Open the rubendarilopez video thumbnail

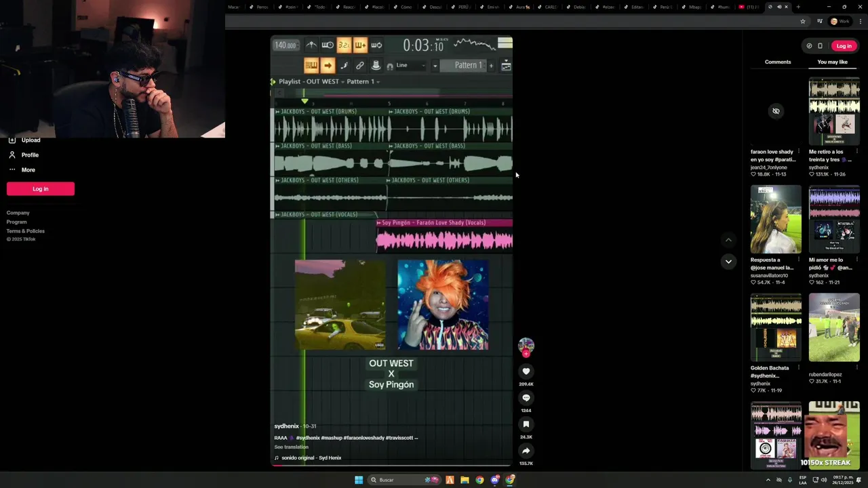[x=834, y=327]
